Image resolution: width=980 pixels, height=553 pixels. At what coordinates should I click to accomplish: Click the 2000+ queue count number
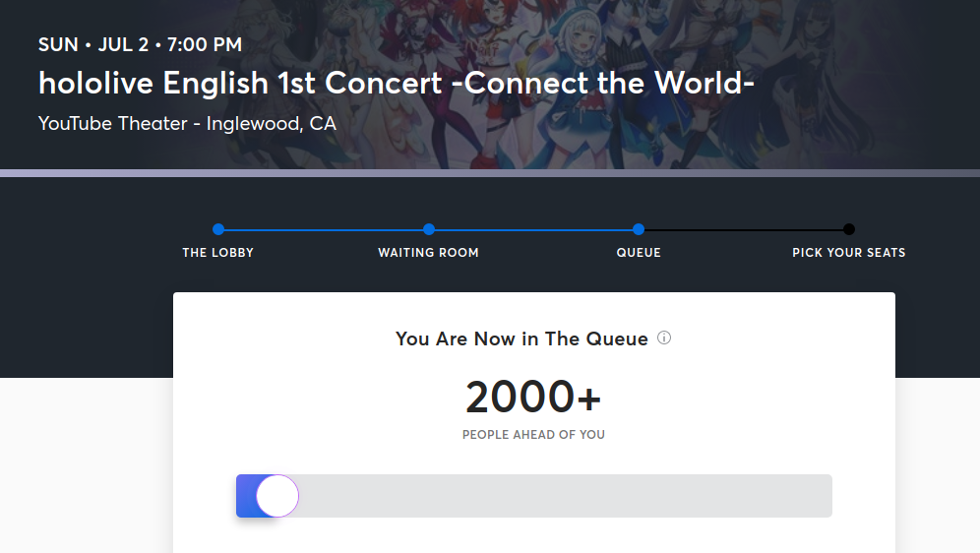(533, 398)
